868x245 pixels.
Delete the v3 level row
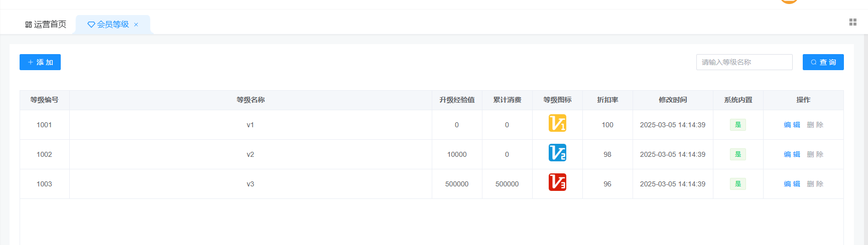[x=815, y=184]
